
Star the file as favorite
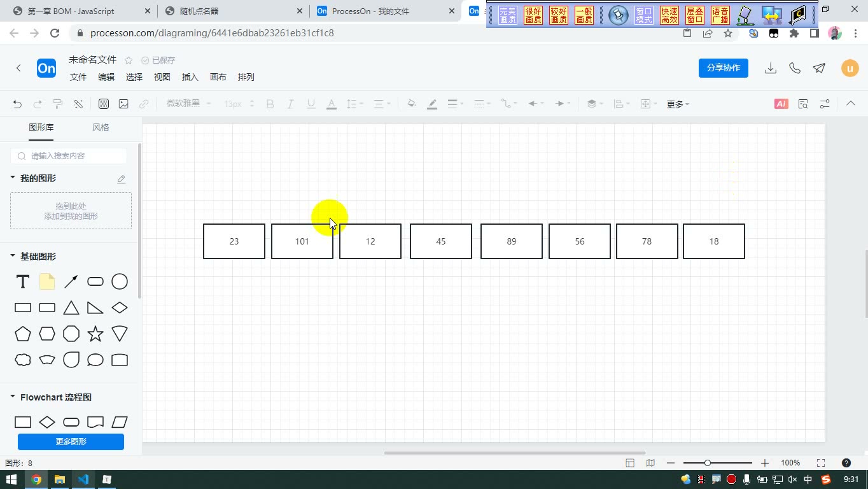(x=129, y=60)
